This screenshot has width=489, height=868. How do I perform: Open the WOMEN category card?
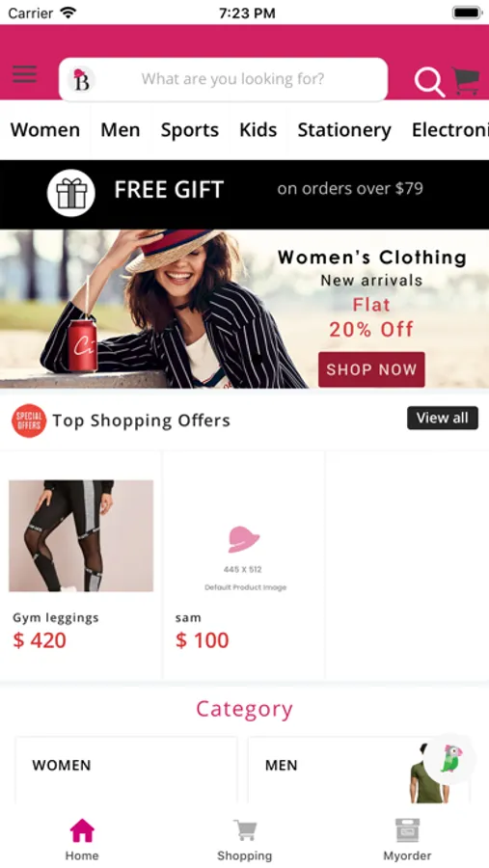point(126,770)
